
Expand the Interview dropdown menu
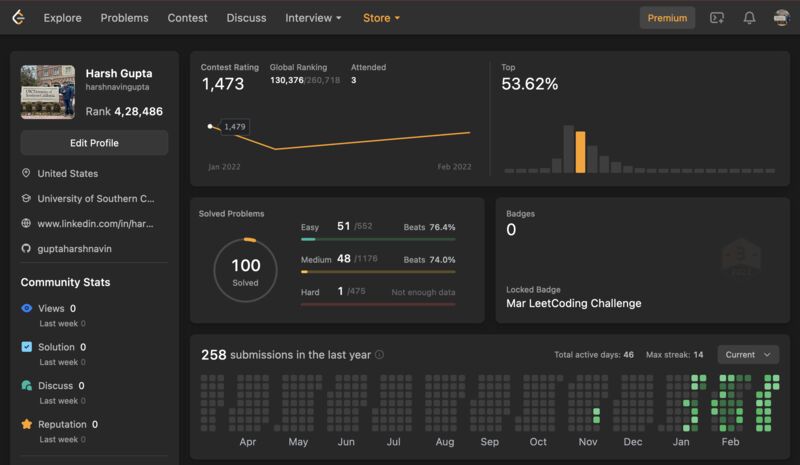click(313, 18)
